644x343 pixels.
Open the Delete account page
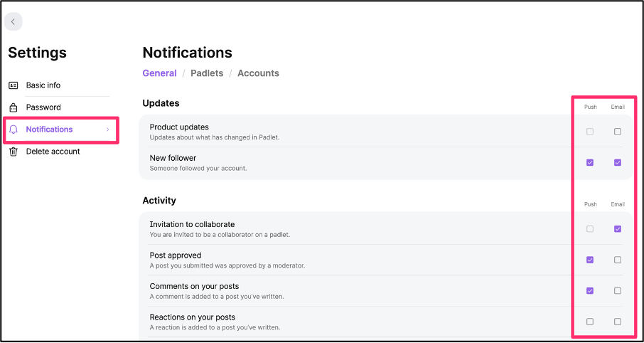[x=53, y=152]
